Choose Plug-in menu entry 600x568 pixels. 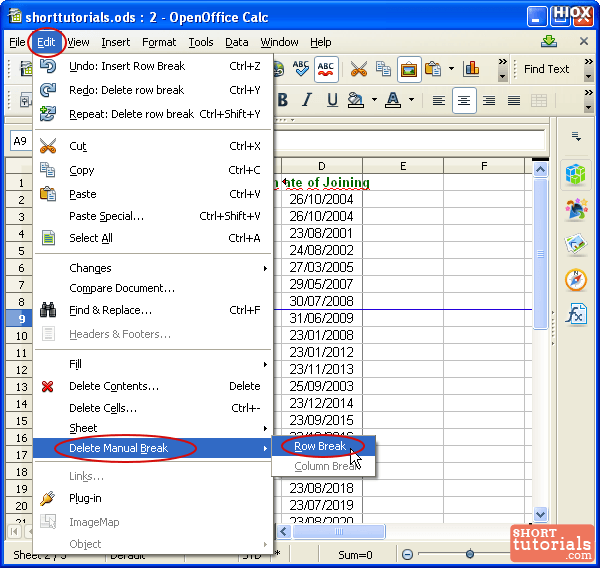point(153,498)
